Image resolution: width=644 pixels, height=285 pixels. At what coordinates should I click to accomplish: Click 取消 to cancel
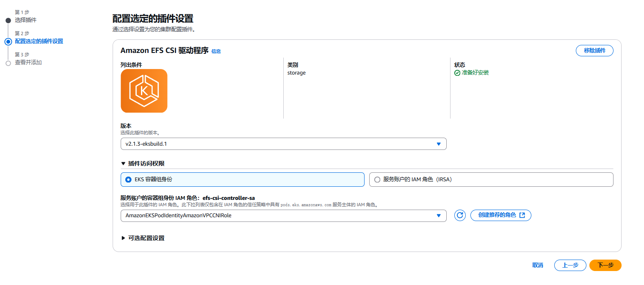(x=538, y=265)
